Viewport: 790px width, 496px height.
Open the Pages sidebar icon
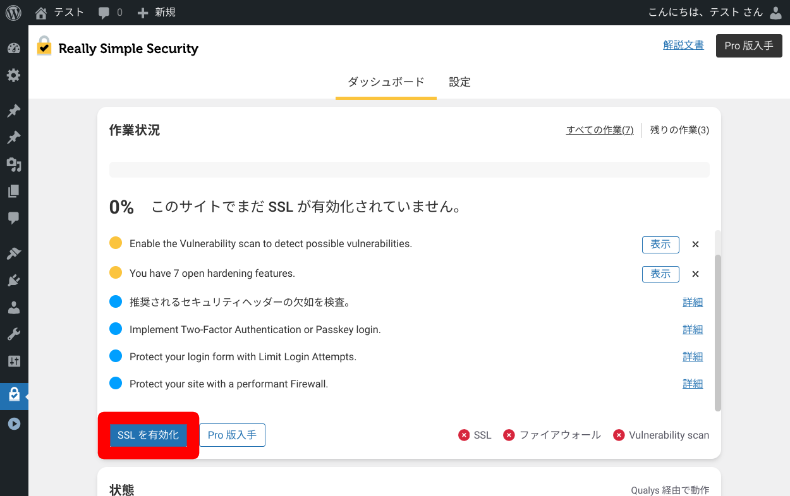14,191
